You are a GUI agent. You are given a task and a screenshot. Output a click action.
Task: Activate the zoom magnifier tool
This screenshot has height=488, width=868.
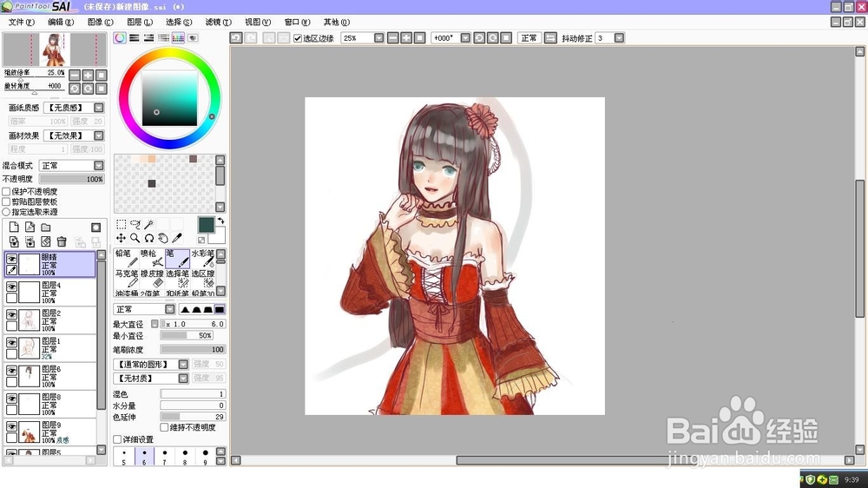(x=135, y=238)
